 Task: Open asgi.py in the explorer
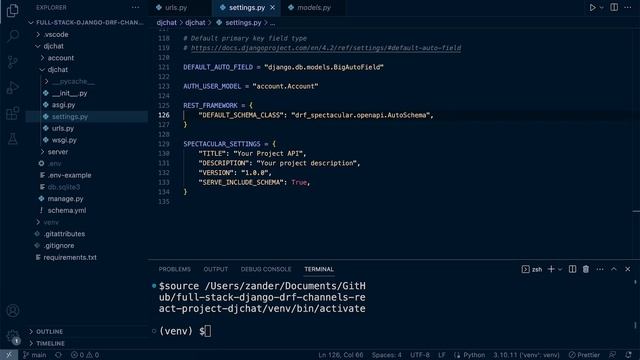pos(87,105)
